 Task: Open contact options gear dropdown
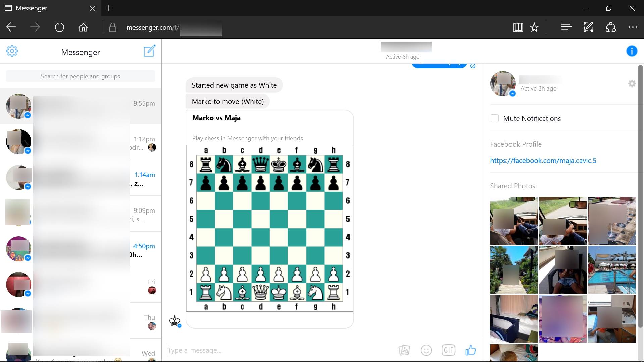coord(632,84)
